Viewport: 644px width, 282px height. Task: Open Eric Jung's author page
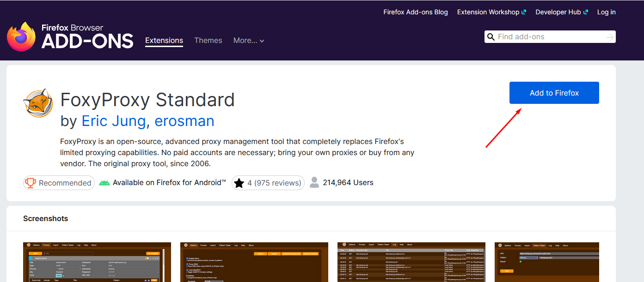point(113,121)
